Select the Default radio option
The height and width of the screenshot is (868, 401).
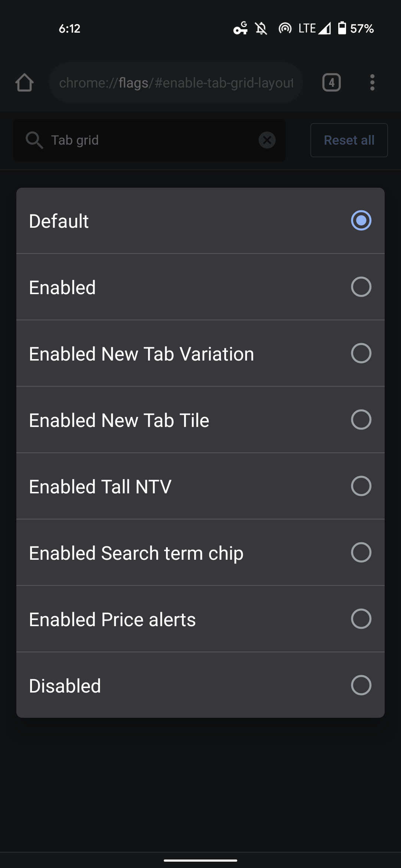coord(361,221)
